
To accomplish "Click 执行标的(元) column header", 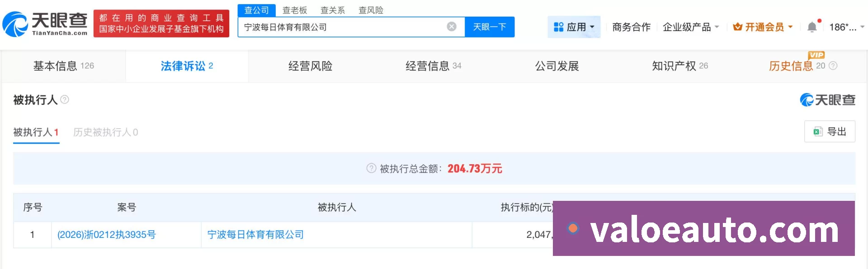I will 527,207.
